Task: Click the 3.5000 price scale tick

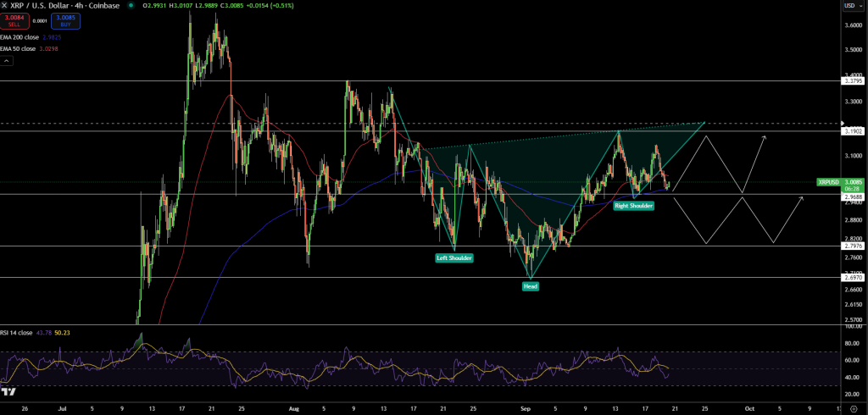Action: pyautogui.click(x=853, y=50)
